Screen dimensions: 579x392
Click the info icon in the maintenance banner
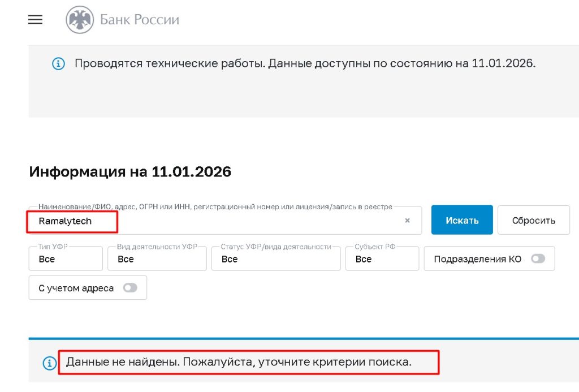[x=57, y=63]
